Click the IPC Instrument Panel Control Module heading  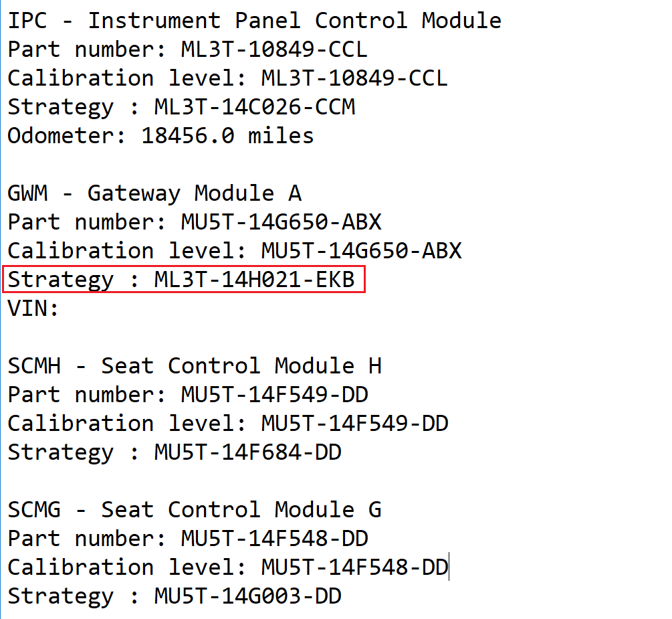pos(254,21)
